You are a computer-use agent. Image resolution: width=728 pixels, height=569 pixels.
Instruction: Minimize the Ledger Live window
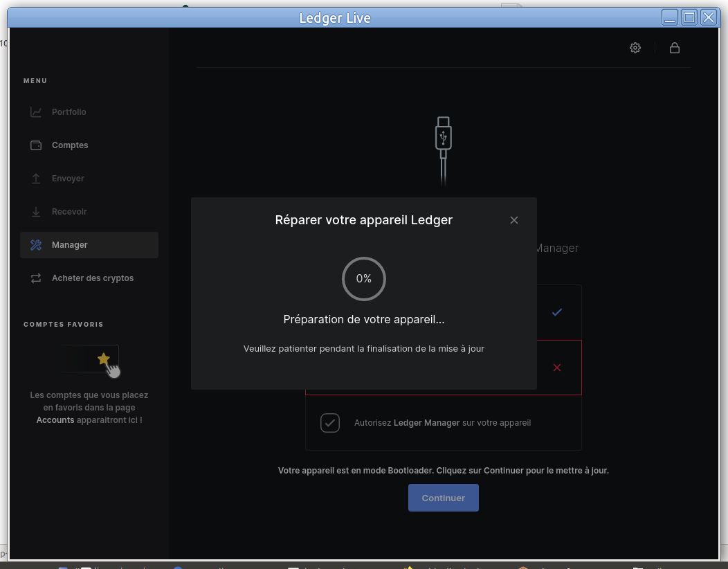(x=670, y=18)
